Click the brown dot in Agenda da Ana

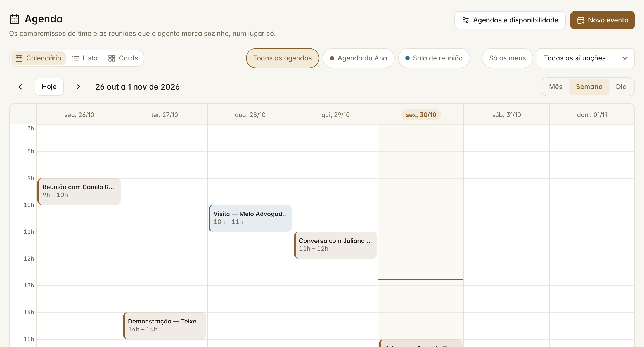(332, 58)
